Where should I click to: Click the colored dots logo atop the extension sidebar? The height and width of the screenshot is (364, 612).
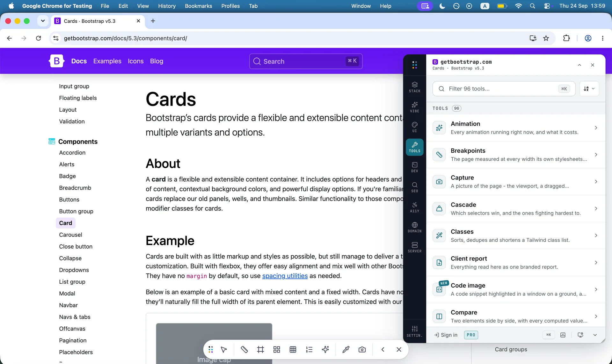pos(414,65)
